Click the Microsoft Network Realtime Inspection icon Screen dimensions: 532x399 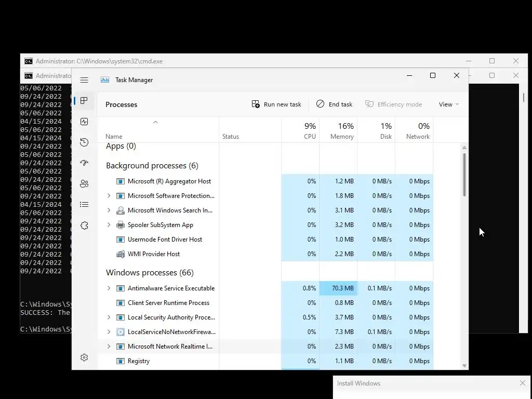pyautogui.click(x=120, y=347)
